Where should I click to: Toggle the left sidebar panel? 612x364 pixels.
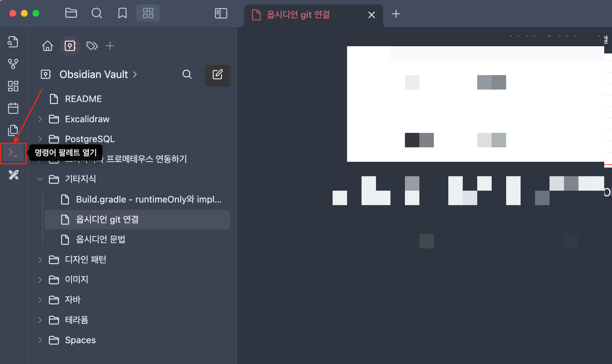pyautogui.click(x=221, y=13)
